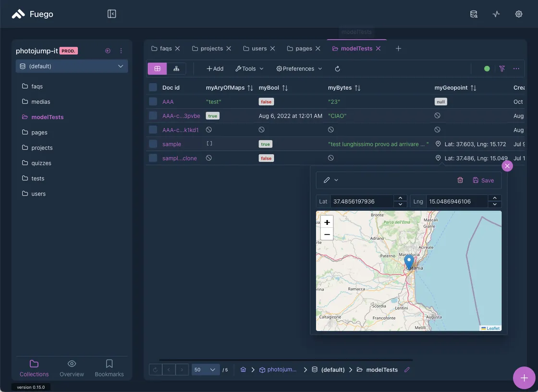This screenshot has height=392, width=538.
Task: Sort by myAryOfMaps column
Action: tap(250, 88)
